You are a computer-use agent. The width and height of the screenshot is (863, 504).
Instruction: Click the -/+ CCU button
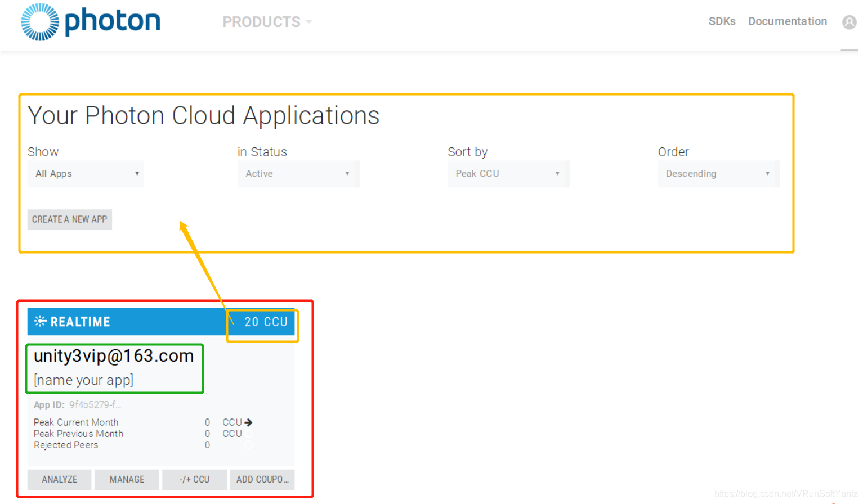[x=194, y=479]
